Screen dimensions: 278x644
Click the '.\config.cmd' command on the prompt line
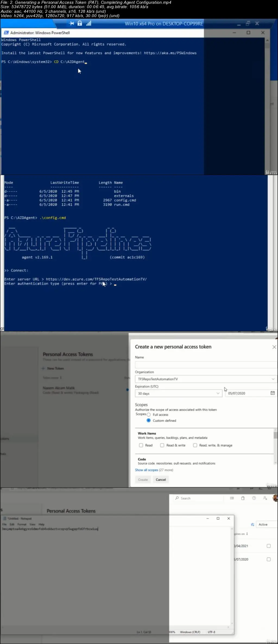pyautogui.click(x=53, y=218)
